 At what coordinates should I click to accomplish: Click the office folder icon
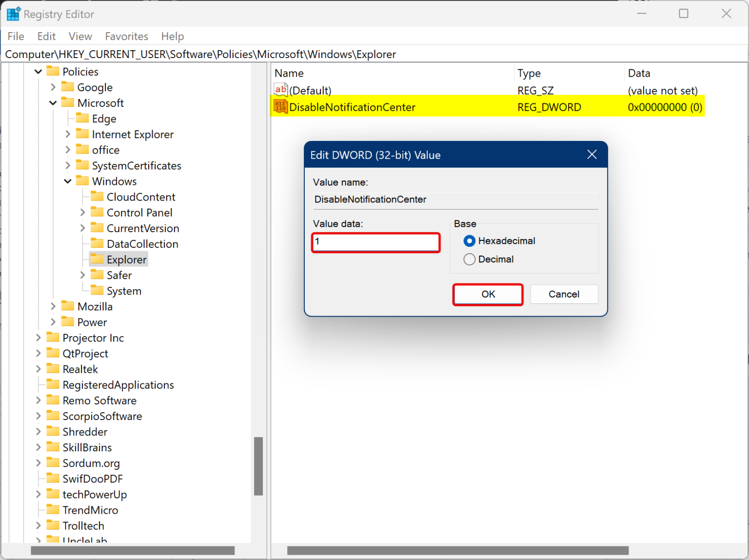82,149
